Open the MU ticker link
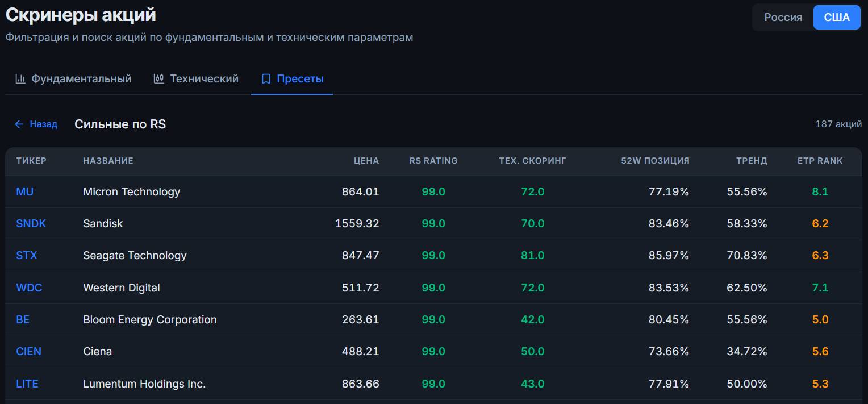Screen dimensions: 868x404 [25, 192]
